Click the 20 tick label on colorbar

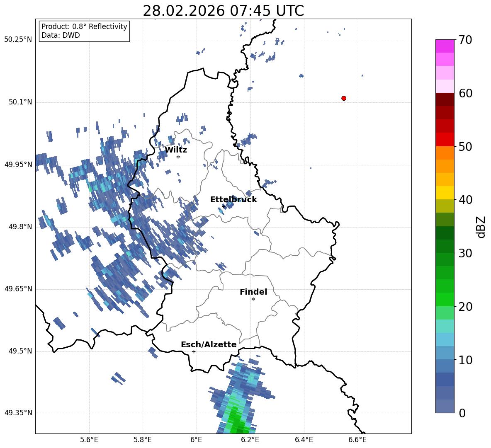pyautogui.click(x=465, y=307)
